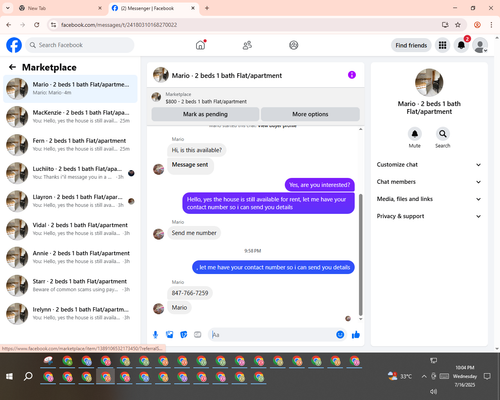
Task: Expand Customize chat section
Action: 429,165
